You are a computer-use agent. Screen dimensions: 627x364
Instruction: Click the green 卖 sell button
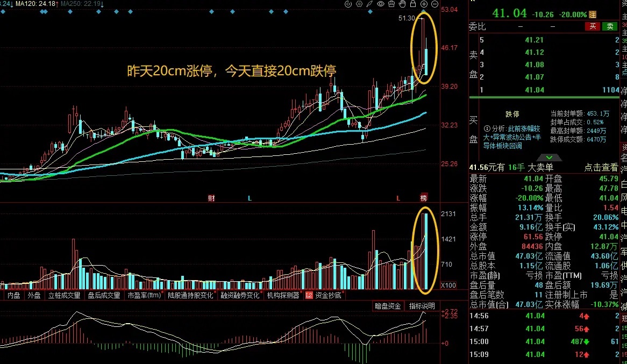(610, 26)
